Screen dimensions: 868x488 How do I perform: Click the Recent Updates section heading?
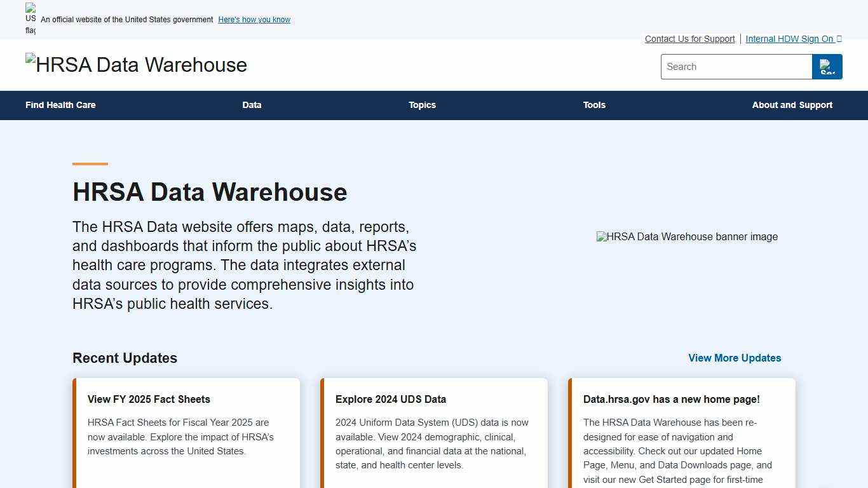tap(125, 358)
